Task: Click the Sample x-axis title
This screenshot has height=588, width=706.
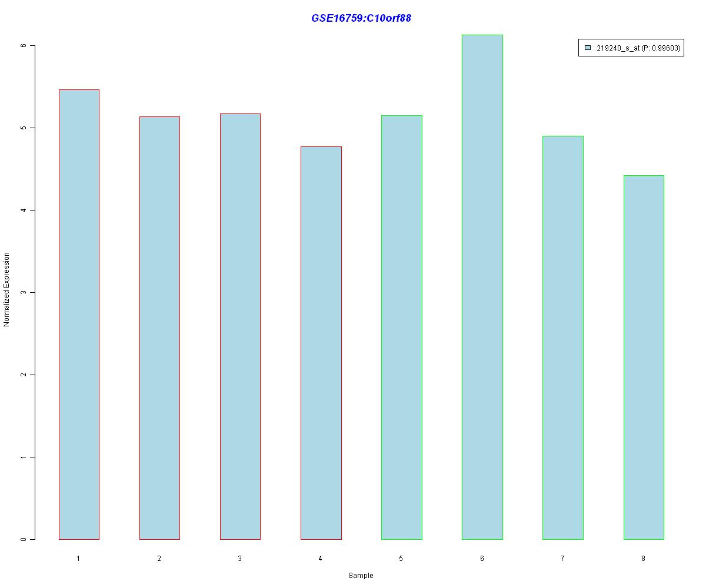Action: (x=361, y=575)
